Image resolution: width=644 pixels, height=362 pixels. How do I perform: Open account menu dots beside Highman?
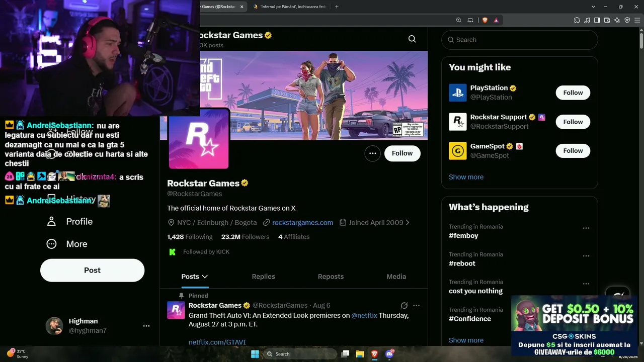tap(146, 326)
